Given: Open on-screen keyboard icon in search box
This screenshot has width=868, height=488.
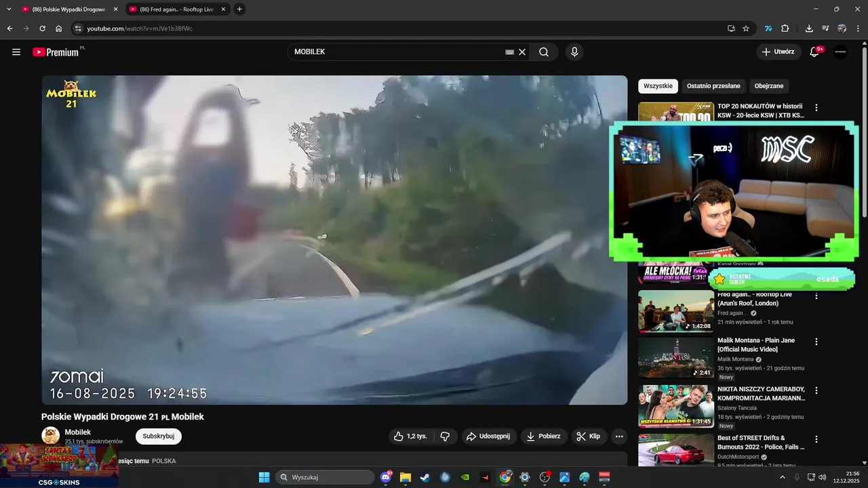Looking at the screenshot, I should (x=510, y=52).
